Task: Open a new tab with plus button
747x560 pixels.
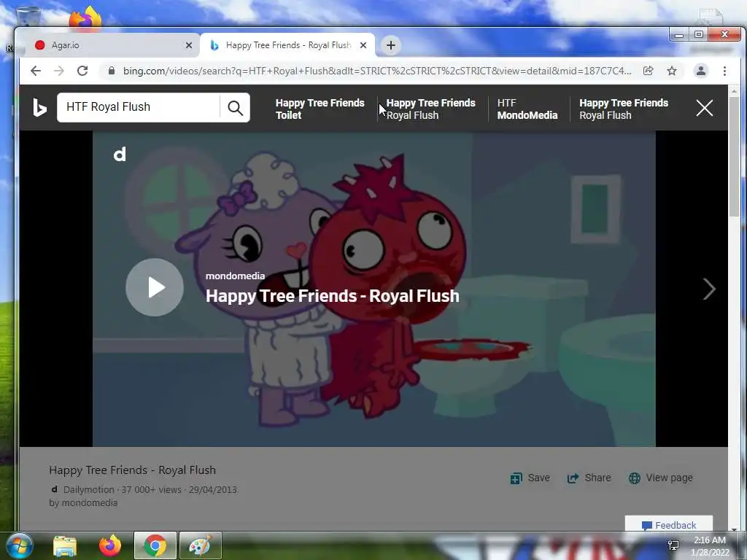Action: pos(391,45)
